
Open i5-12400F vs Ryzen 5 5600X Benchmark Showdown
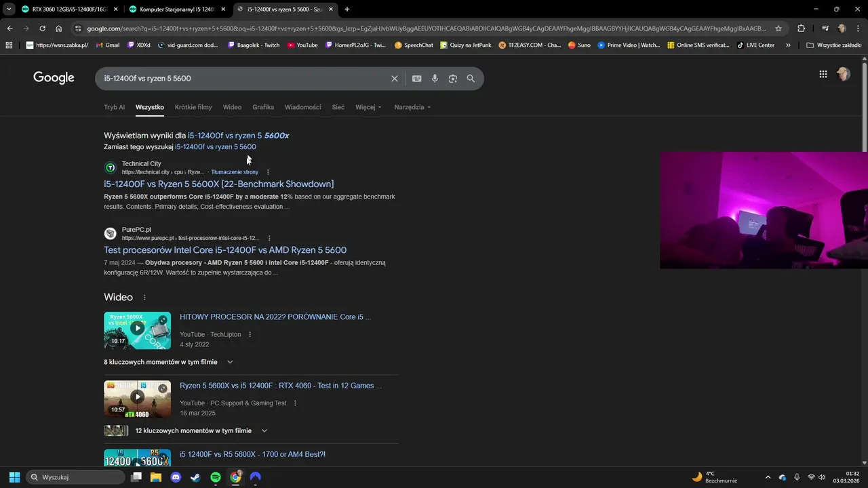pyautogui.click(x=218, y=184)
